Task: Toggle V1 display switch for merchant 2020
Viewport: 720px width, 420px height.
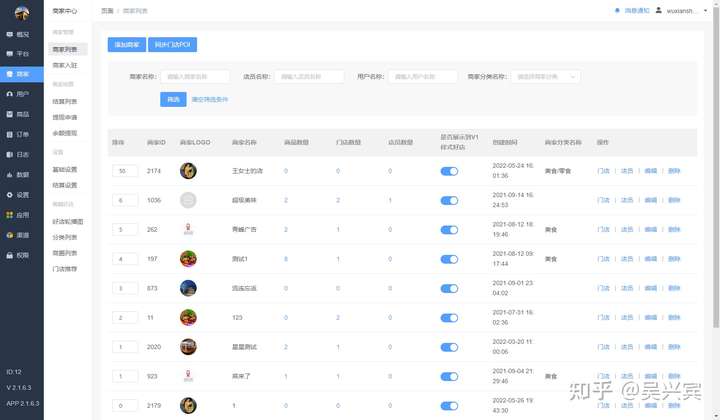Action: coord(449,347)
